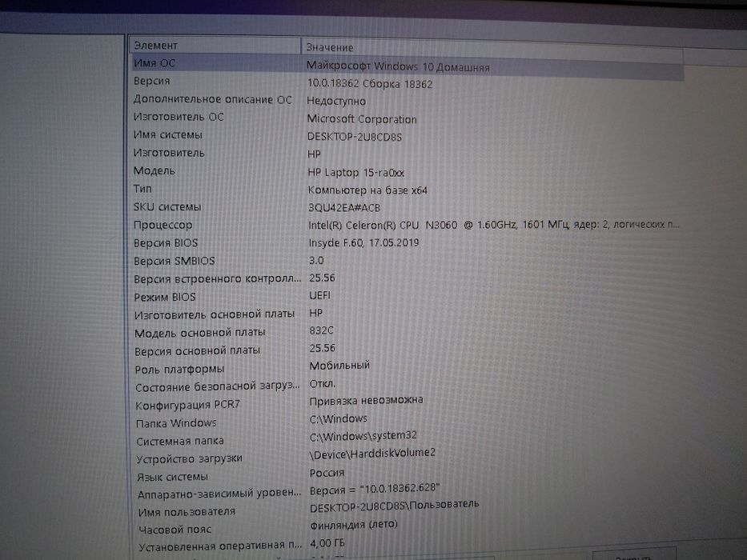
Task: Click the Элемент column header
Action: click(x=215, y=46)
